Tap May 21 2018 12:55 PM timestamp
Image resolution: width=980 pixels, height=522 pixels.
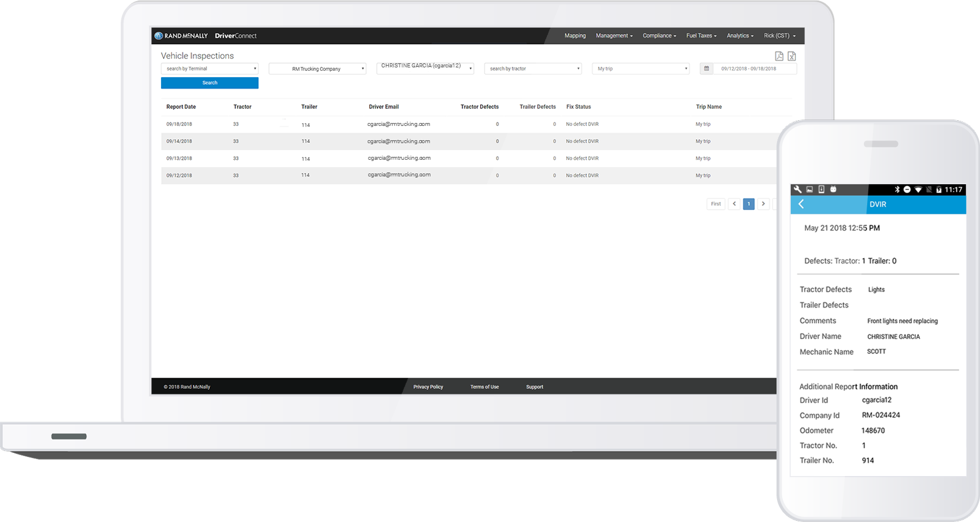click(842, 228)
